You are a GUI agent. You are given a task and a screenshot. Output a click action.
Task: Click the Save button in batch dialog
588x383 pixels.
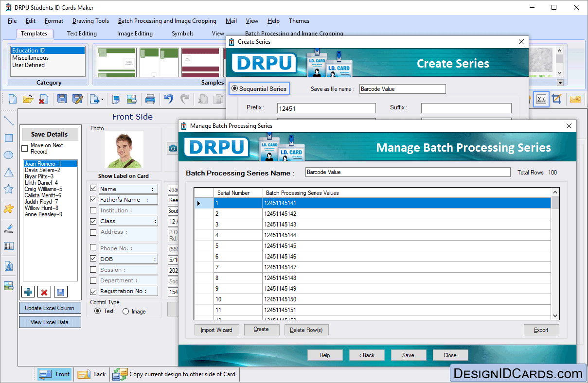(408, 355)
